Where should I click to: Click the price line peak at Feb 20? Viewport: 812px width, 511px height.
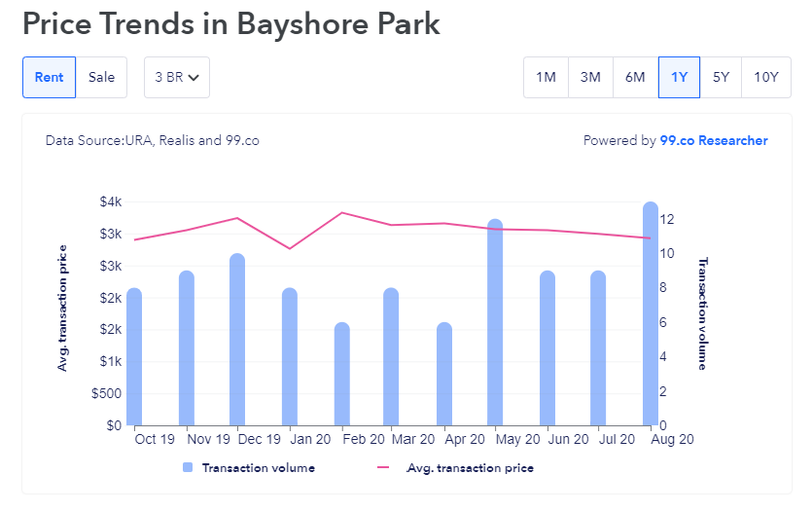click(342, 212)
